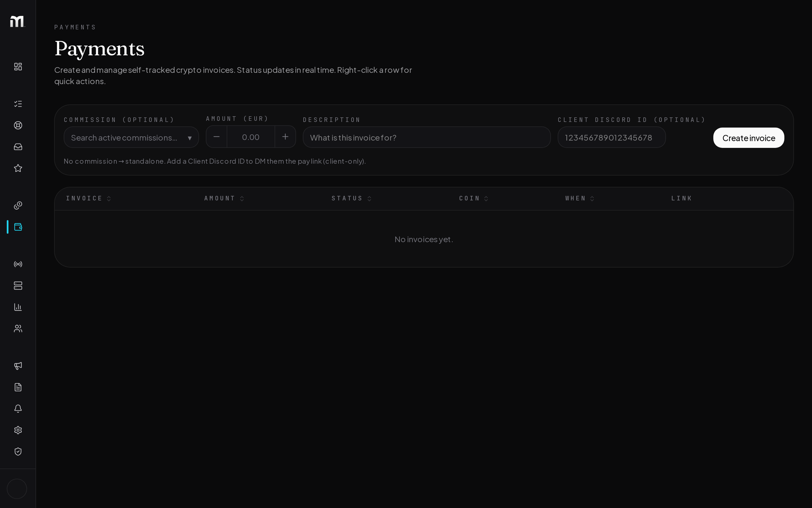
Task: Click the Payments page heading
Action: coord(100,49)
